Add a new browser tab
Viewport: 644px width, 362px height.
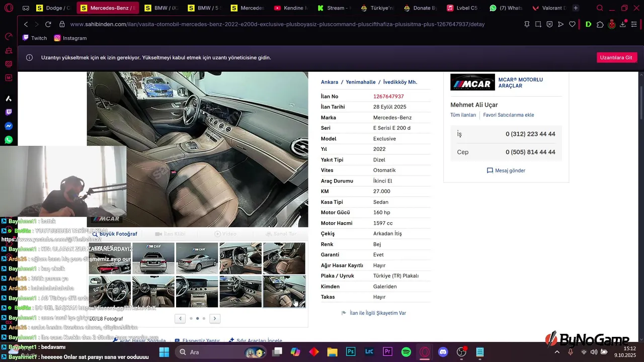point(576,8)
